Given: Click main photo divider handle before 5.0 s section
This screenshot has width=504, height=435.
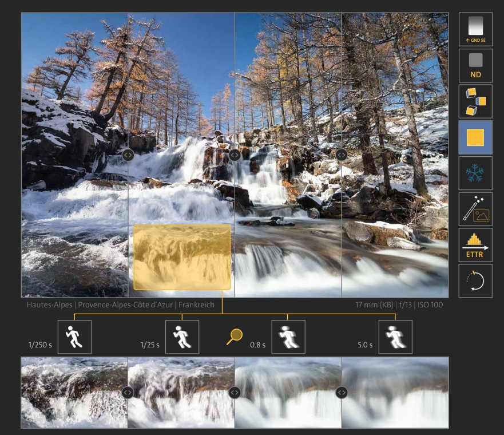Looking at the screenshot, I should 342,155.
